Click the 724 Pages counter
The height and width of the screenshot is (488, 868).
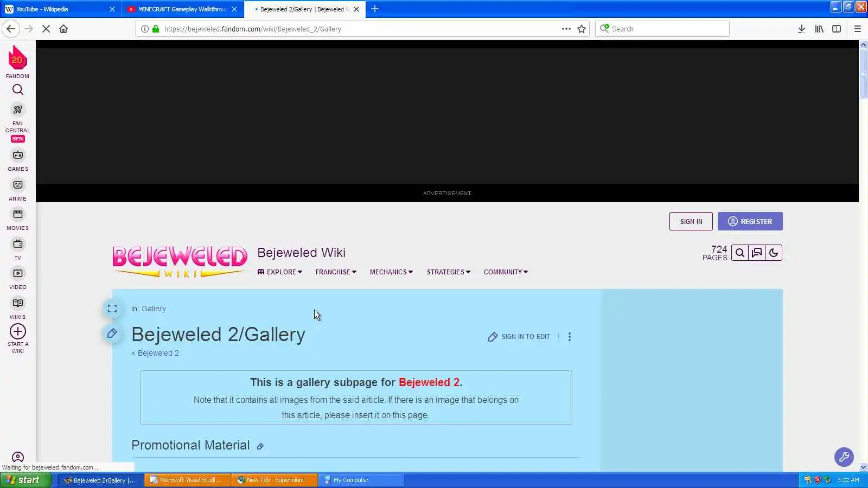coord(714,253)
